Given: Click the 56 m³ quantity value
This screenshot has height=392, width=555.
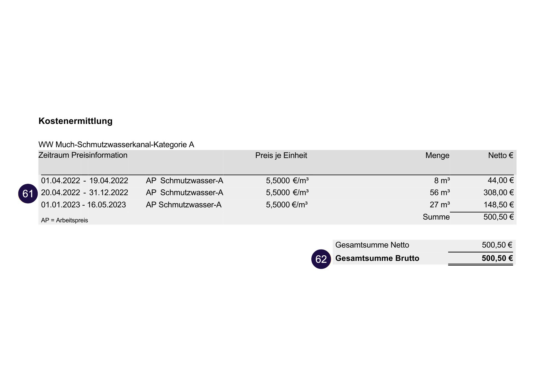Looking at the screenshot, I should click(x=440, y=193).
